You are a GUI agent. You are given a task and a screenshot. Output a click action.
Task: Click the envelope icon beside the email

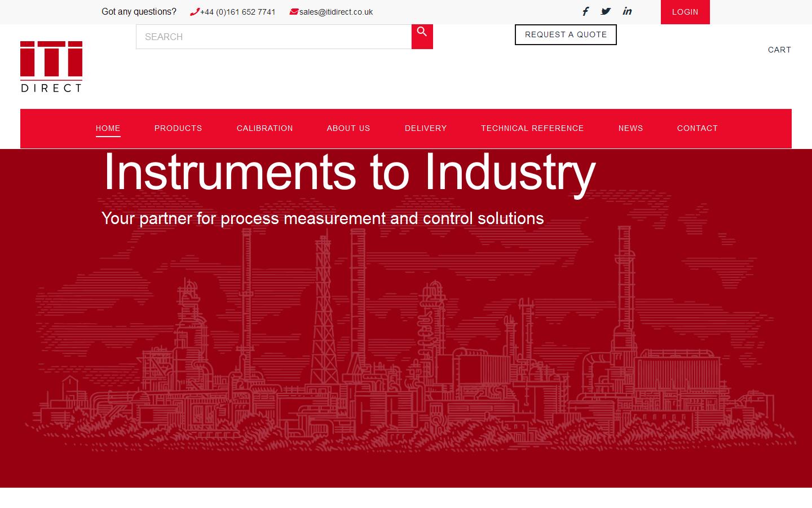pyautogui.click(x=294, y=11)
